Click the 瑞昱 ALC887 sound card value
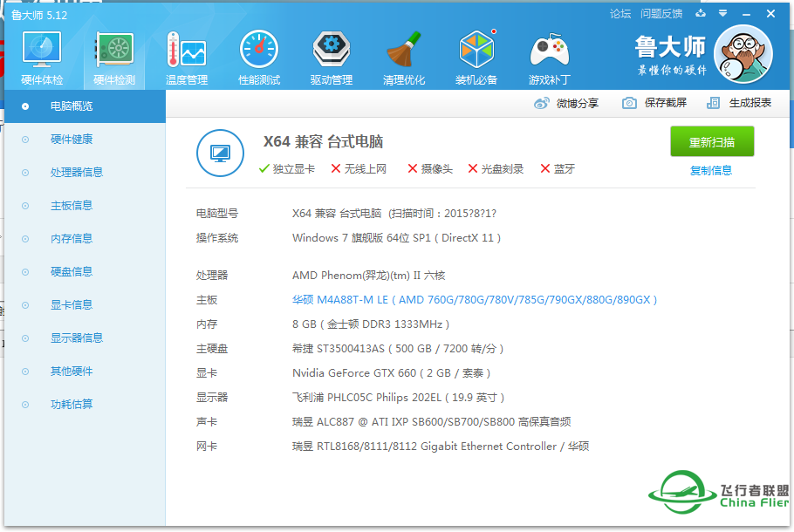 coord(431,421)
